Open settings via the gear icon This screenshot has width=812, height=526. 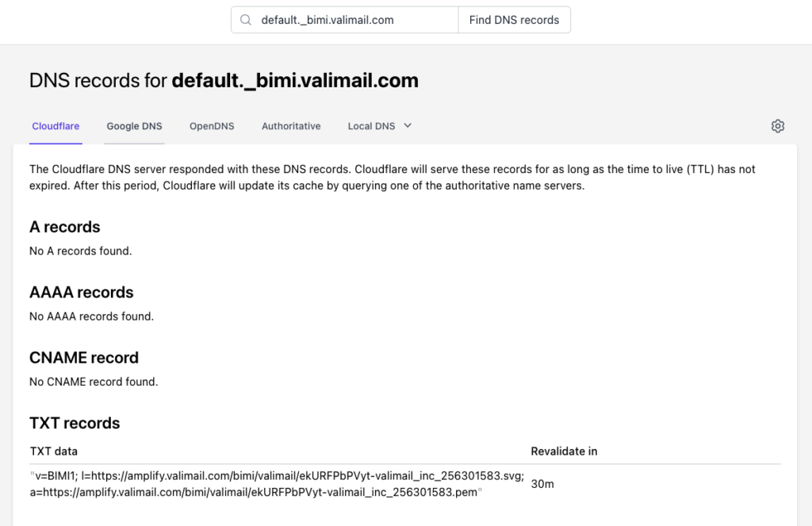coord(778,125)
